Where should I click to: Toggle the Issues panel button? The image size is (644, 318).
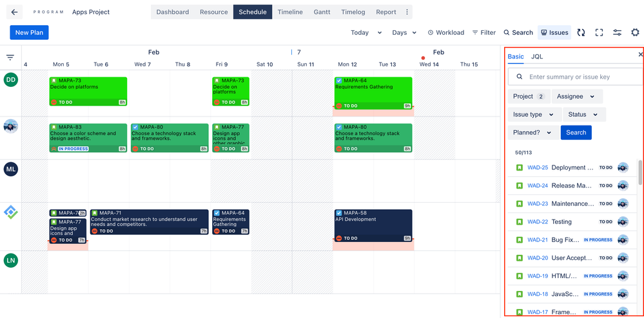click(554, 32)
